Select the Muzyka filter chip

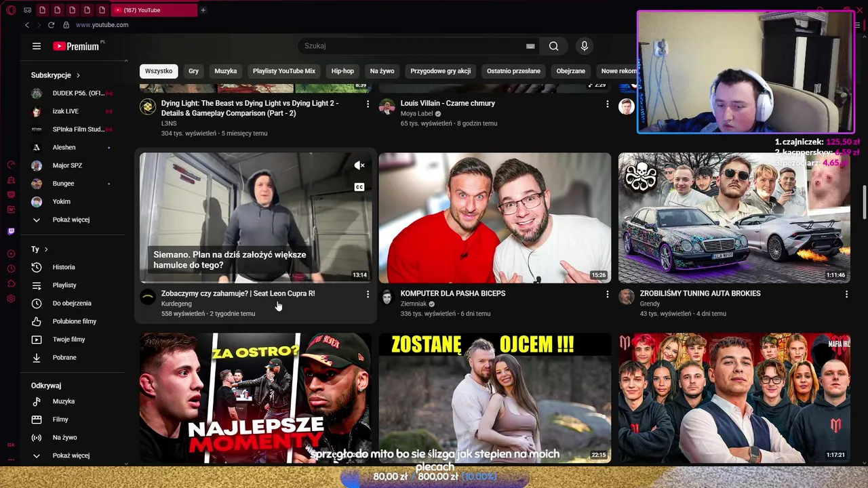click(x=226, y=71)
